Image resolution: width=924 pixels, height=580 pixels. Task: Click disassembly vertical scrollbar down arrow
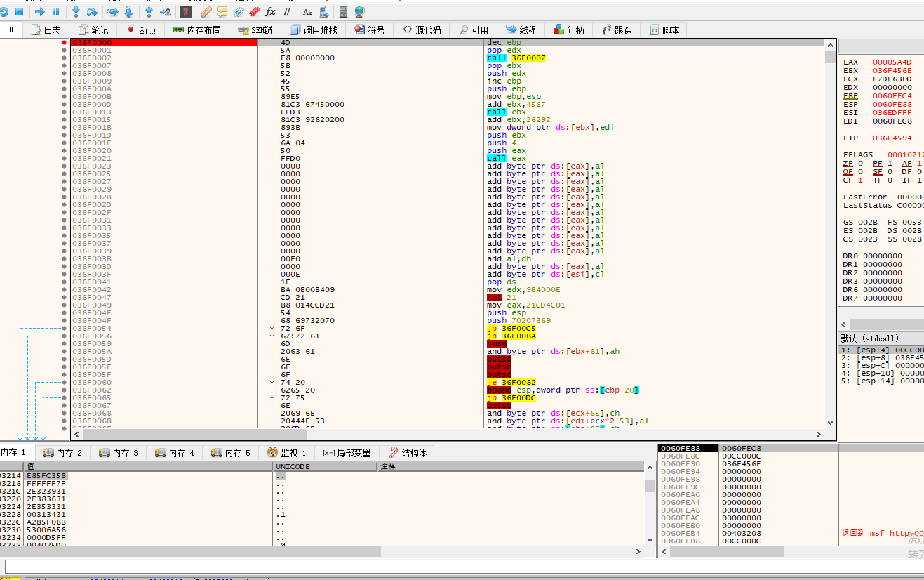[831, 423]
